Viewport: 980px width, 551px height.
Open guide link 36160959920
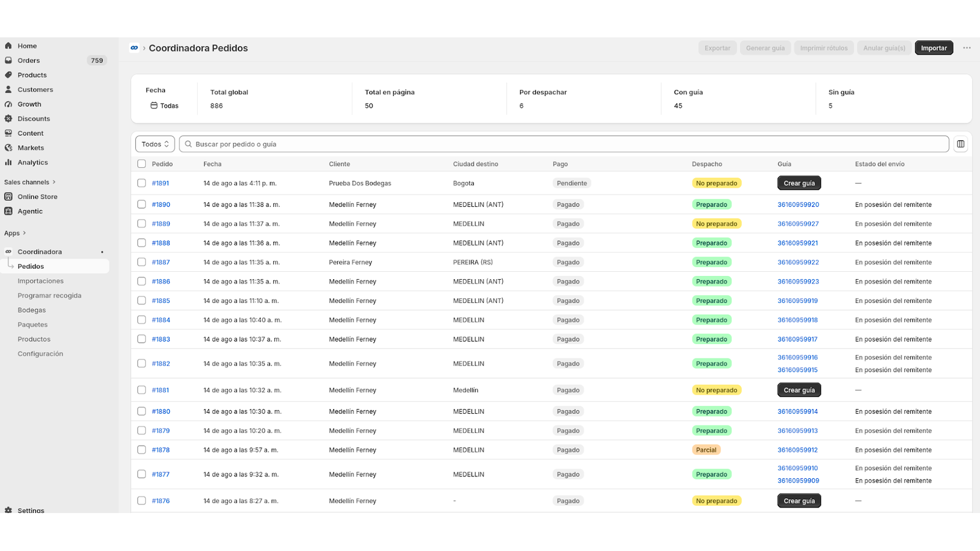coord(798,204)
